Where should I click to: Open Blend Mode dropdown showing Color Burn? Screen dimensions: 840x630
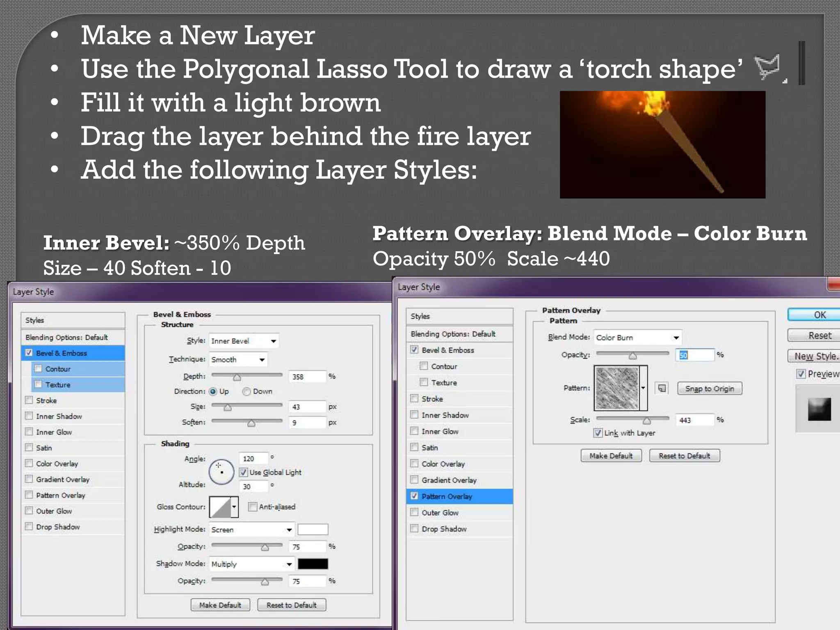pyautogui.click(x=638, y=338)
